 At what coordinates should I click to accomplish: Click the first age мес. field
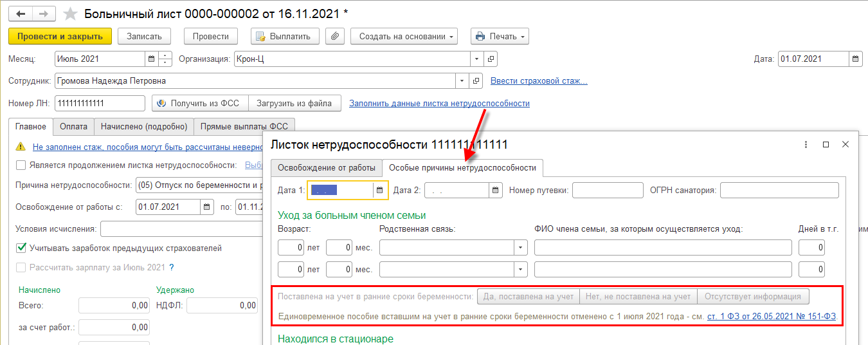(339, 248)
